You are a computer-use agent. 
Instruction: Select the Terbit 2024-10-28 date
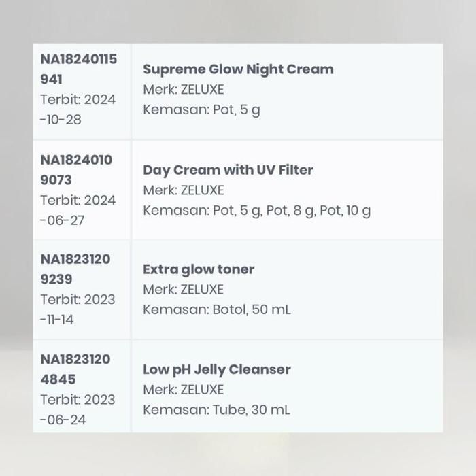78,109
